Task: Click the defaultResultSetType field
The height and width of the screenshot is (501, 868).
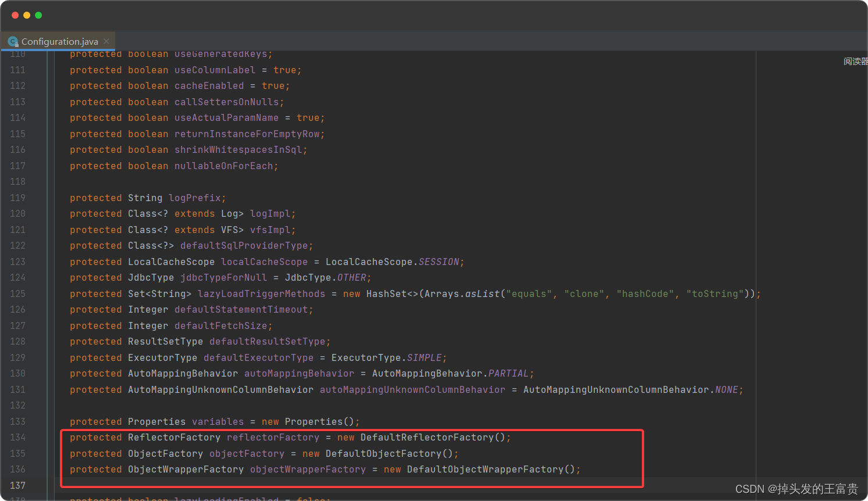Action: (x=267, y=341)
